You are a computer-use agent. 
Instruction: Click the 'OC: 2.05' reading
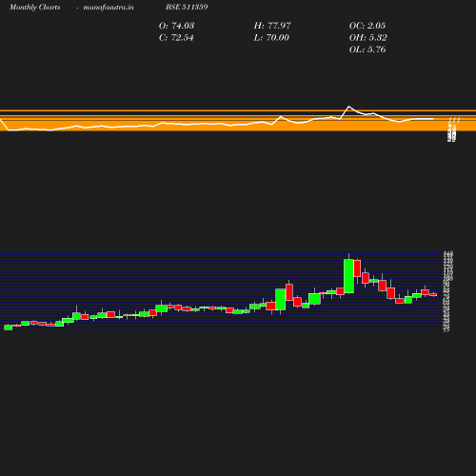[x=367, y=26]
